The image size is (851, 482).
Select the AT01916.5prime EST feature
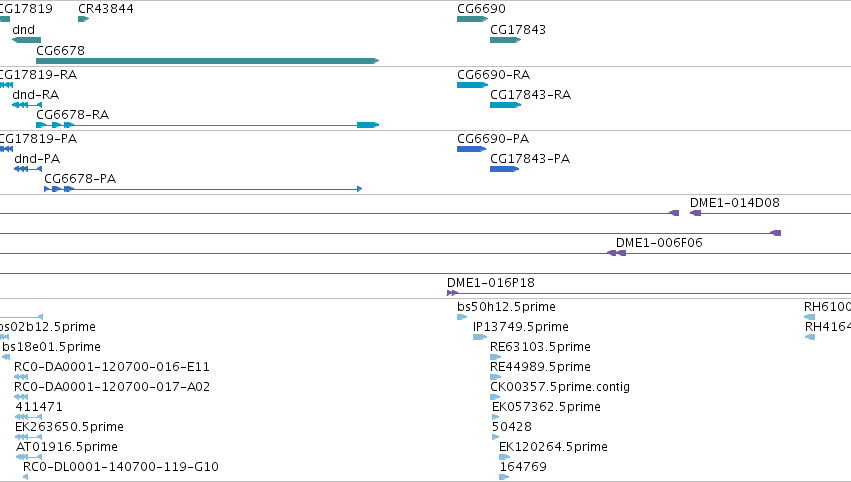point(29,457)
